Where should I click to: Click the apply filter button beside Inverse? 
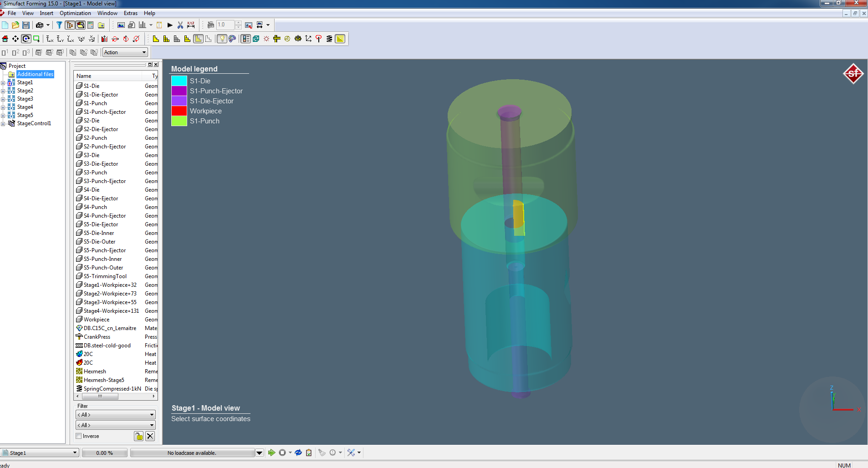click(x=139, y=436)
